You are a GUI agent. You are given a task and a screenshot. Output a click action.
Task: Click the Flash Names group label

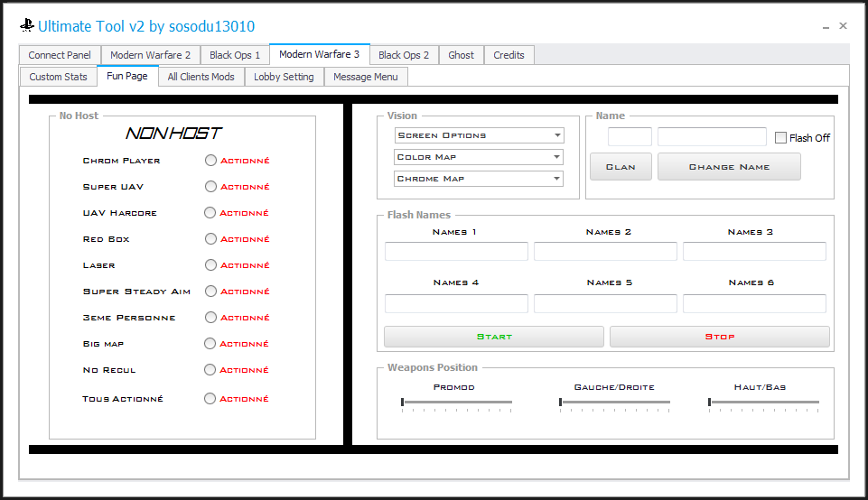point(419,215)
